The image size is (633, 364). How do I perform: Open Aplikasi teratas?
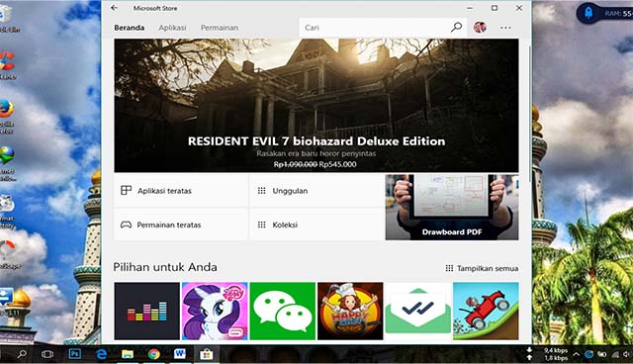[181, 191]
